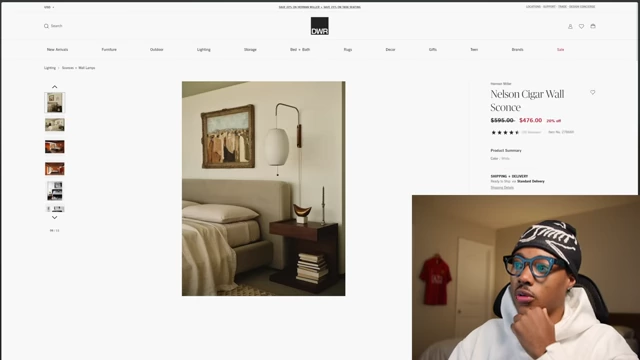Click the Sconces + Wall Lamps breadcrumb
The height and width of the screenshot is (360, 640).
coord(78,68)
